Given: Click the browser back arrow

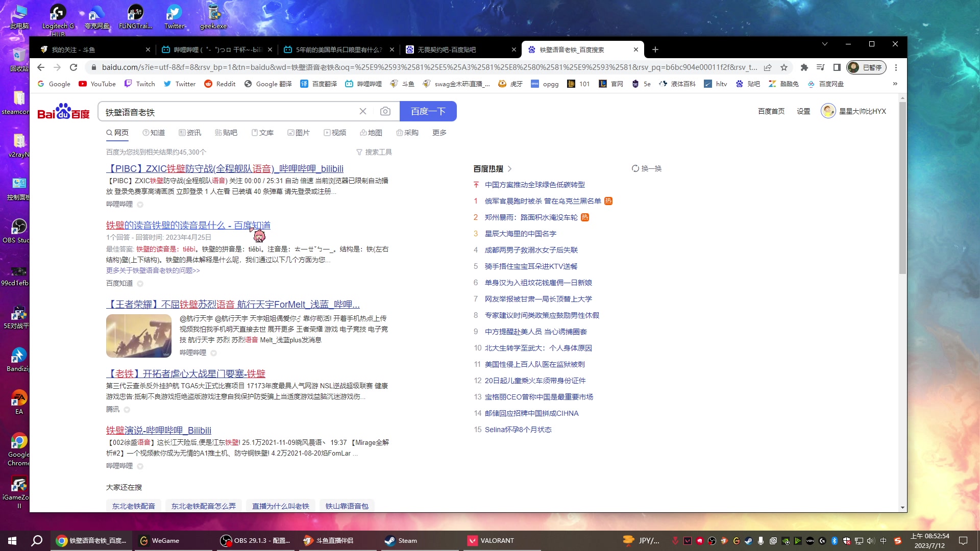Looking at the screenshot, I should coord(41,67).
